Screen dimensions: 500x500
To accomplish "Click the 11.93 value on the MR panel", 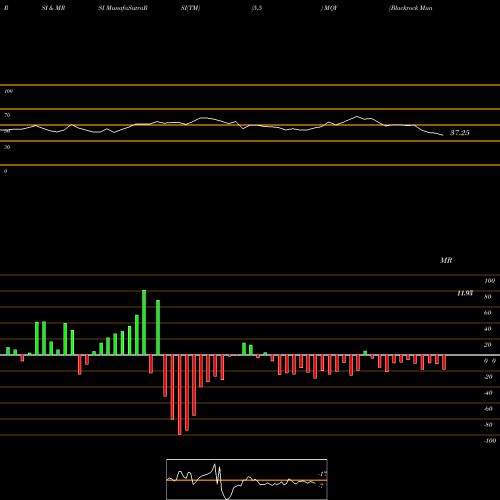I will 465,293.
